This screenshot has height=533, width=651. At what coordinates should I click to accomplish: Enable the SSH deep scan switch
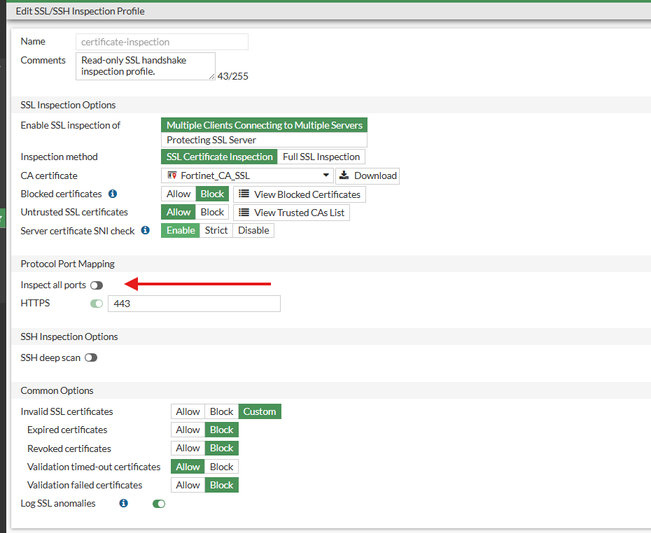click(x=91, y=357)
